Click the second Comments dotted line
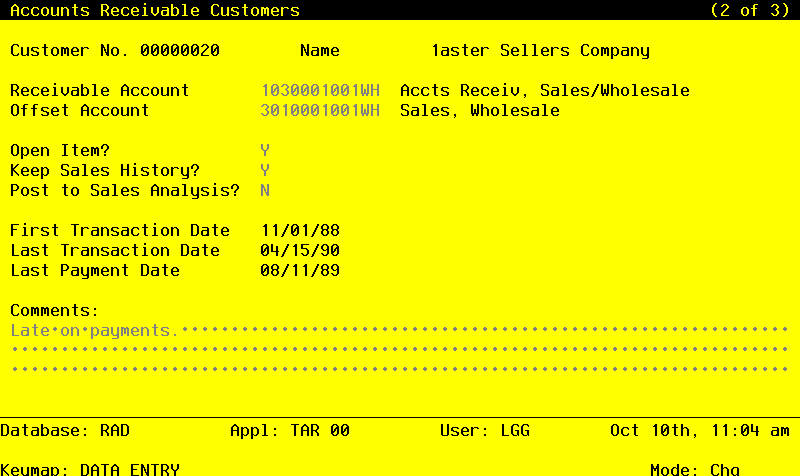The height and width of the screenshot is (476, 800). [400, 349]
